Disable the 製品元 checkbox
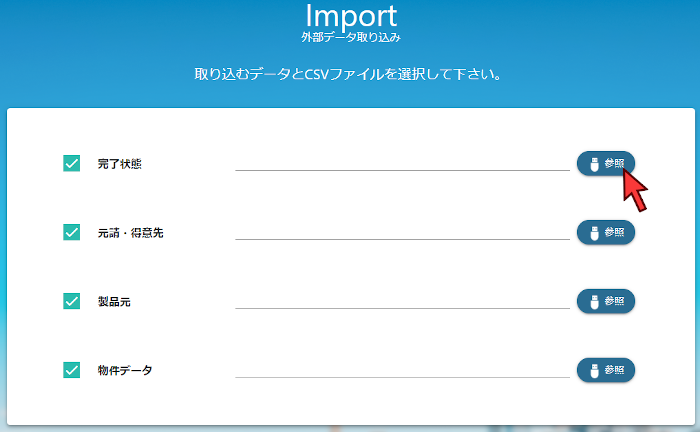This screenshot has width=700, height=432. pos(72,301)
